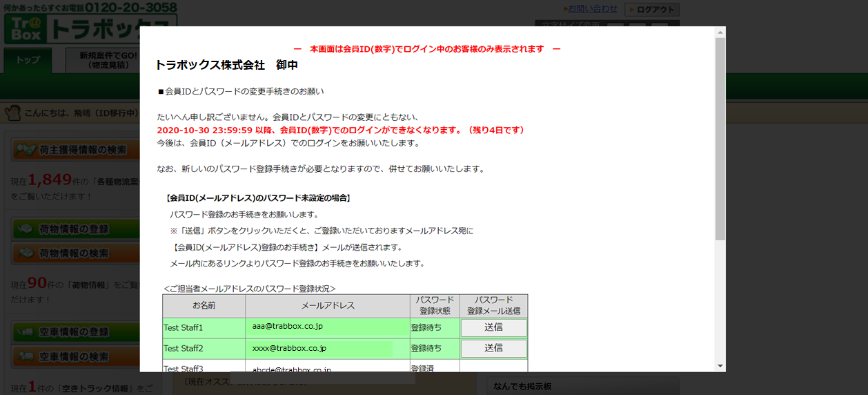
Task: Click the メールアドレス column header
Action: coord(328,306)
